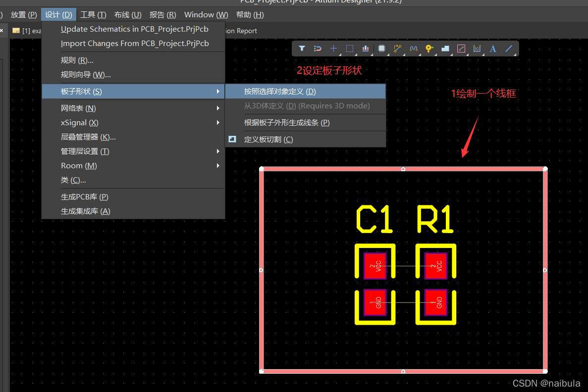Open 类 (C)... classes dialog

point(133,180)
